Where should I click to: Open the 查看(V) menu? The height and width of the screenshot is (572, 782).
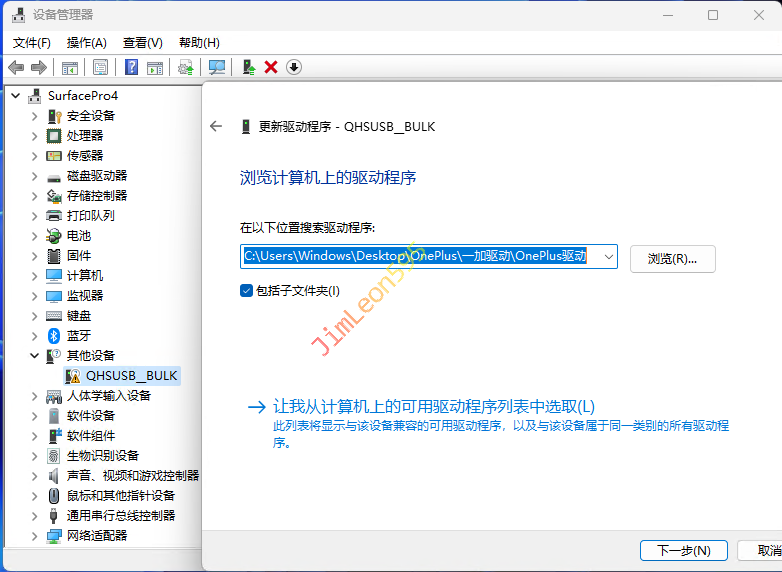click(x=142, y=43)
